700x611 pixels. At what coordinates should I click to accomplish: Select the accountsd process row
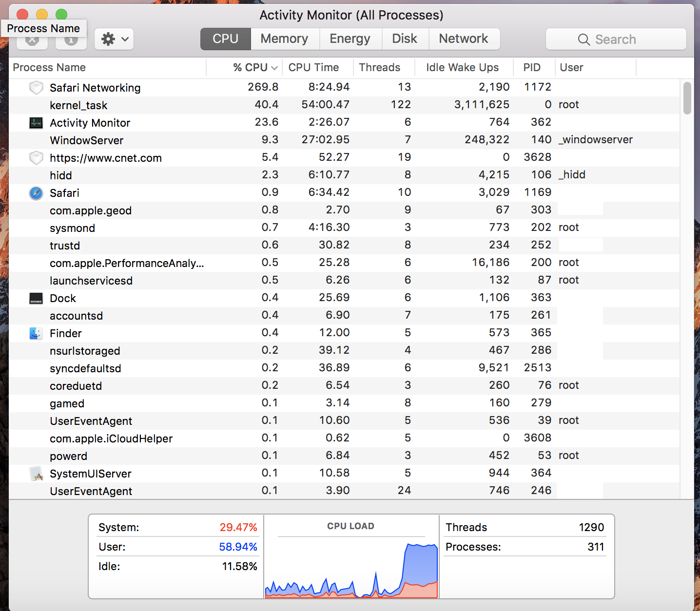click(x=344, y=316)
